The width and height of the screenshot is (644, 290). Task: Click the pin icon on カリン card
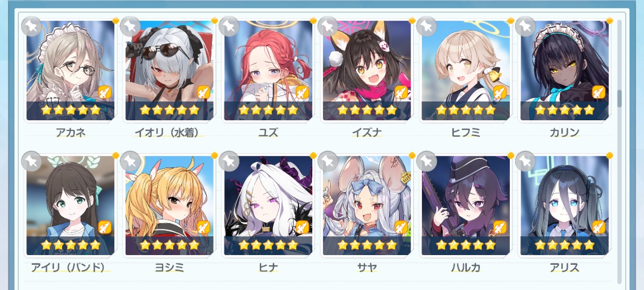(x=525, y=26)
